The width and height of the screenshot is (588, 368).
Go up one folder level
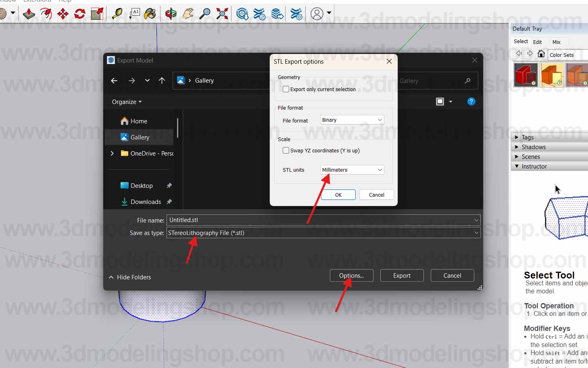click(162, 81)
